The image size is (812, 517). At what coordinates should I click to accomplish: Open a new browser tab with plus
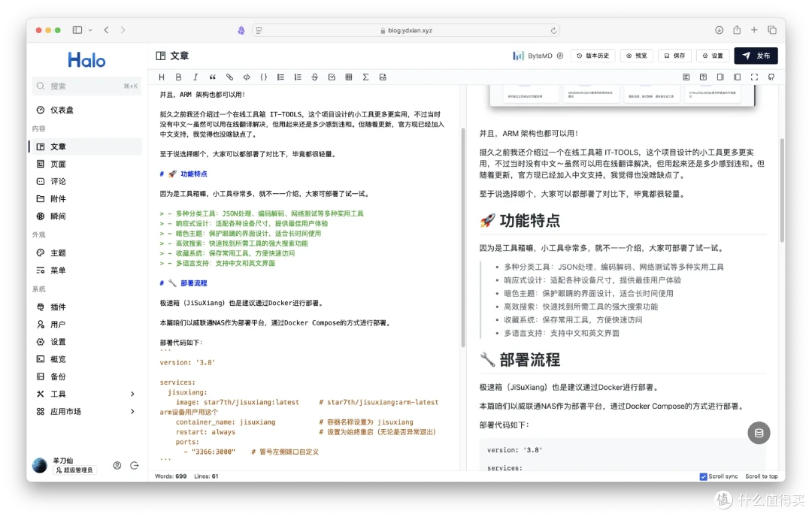coord(754,30)
